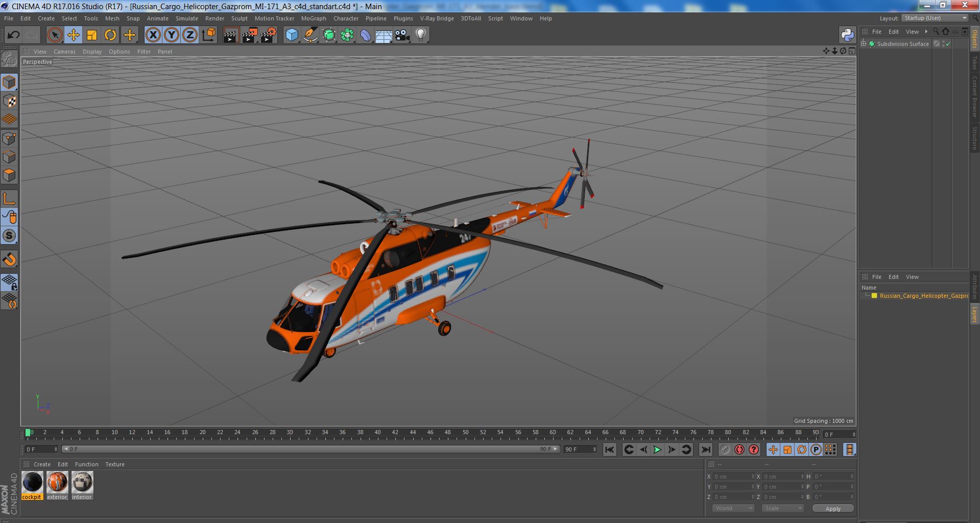Viewport: 980px width, 523px height.
Task: Open the MoGraph menu
Action: (314, 18)
